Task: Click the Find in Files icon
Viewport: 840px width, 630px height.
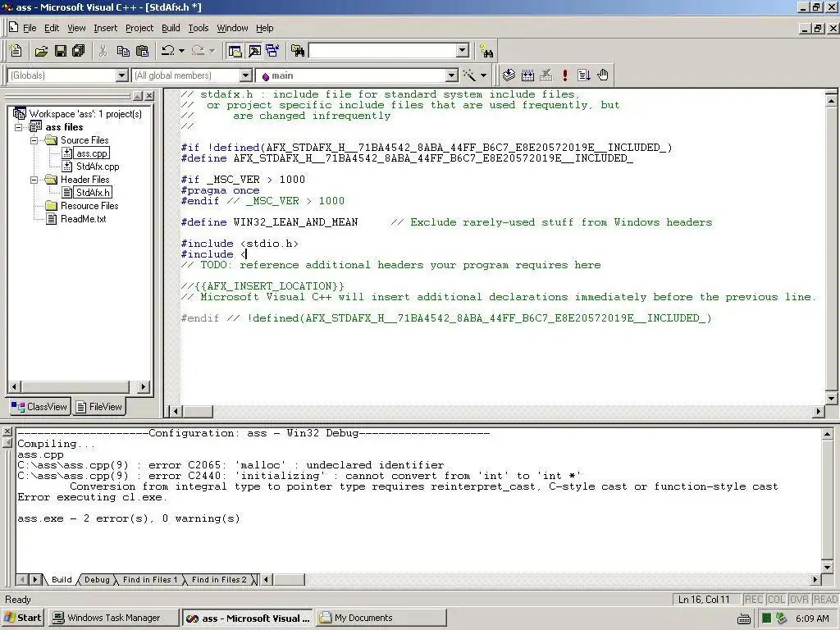Action: click(298, 51)
